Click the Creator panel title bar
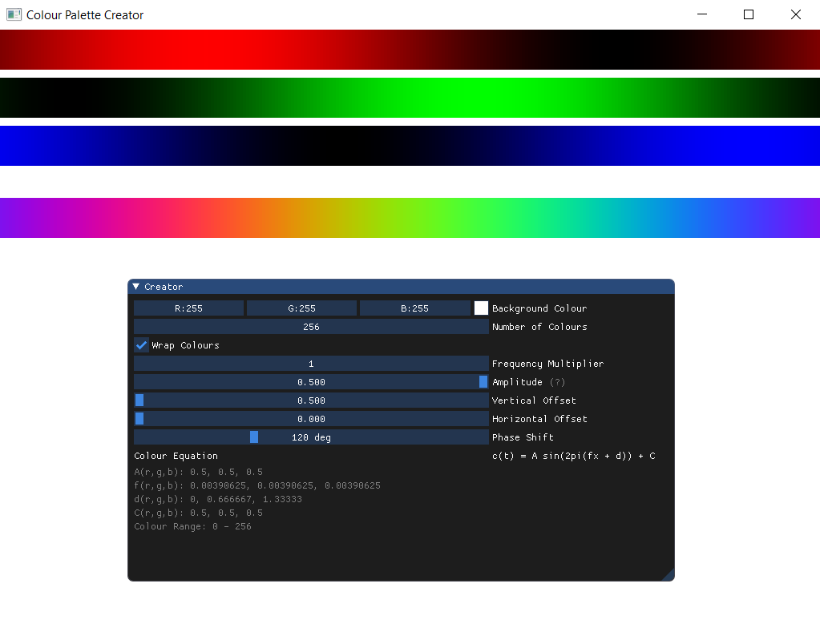This screenshot has width=820, height=644. pos(401,287)
